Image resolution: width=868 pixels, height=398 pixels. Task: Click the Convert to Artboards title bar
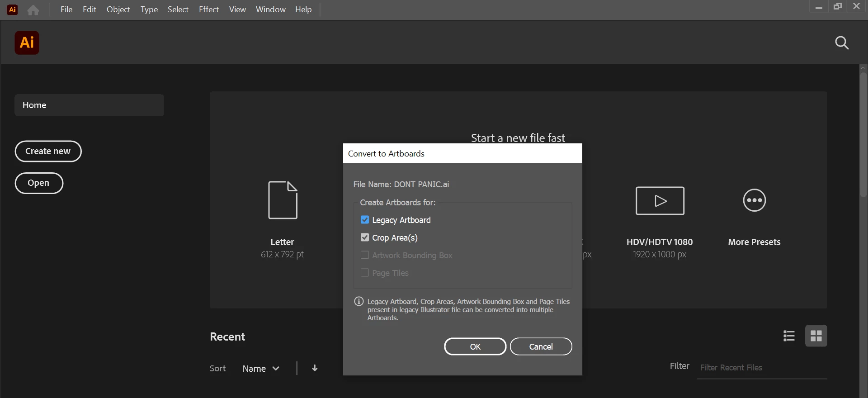[462, 153]
